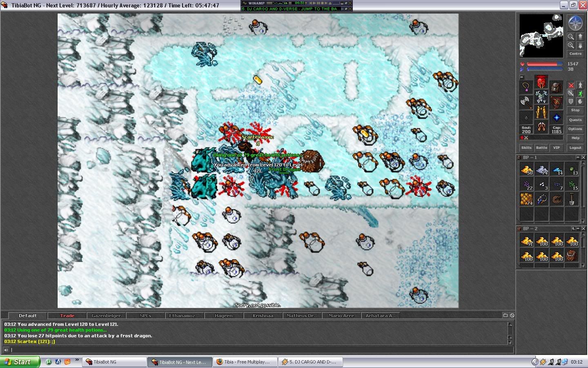The height and width of the screenshot is (368, 588).
Task: Select the 91 gold coins stack in BP - 2
Action: point(526,240)
